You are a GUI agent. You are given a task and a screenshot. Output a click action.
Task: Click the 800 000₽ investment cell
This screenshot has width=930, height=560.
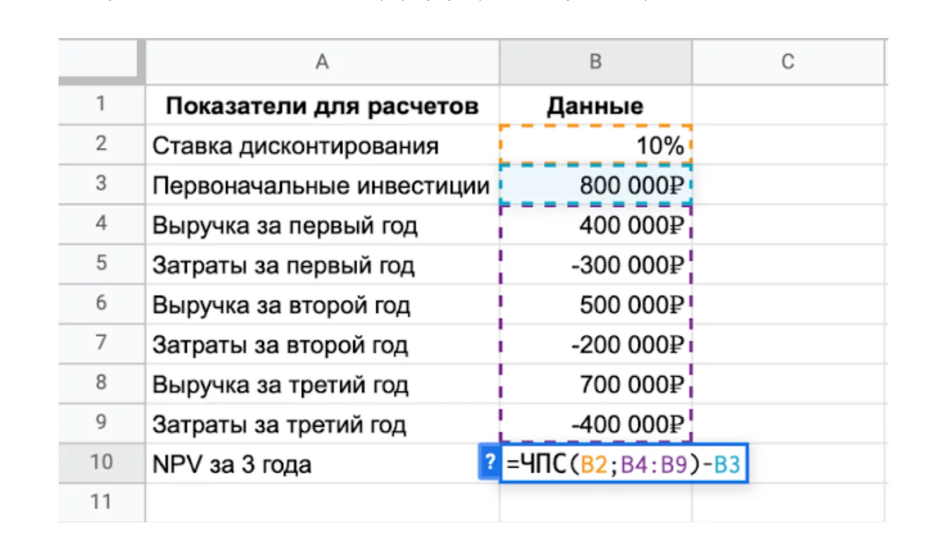596,185
